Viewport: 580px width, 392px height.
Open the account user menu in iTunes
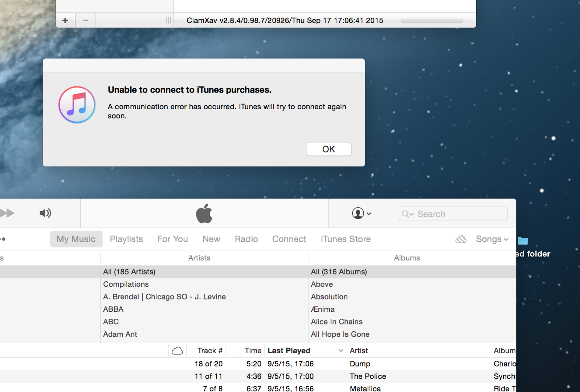pyautogui.click(x=362, y=213)
